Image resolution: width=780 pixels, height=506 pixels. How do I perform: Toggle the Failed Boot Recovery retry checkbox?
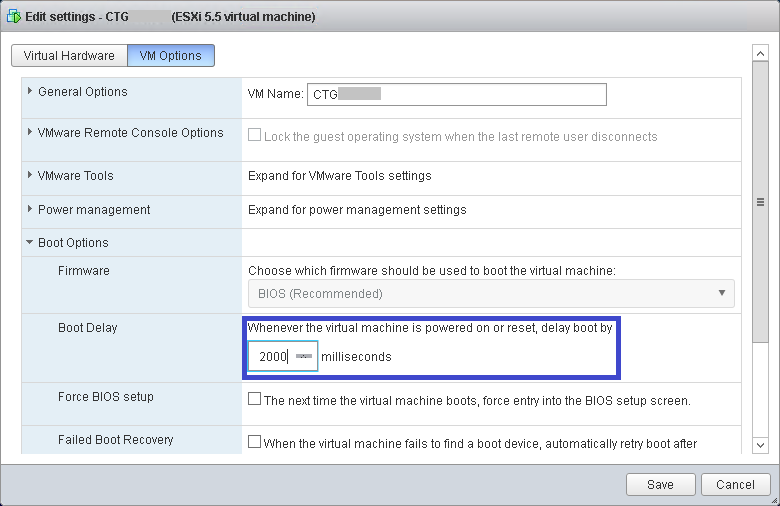(x=254, y=442)
